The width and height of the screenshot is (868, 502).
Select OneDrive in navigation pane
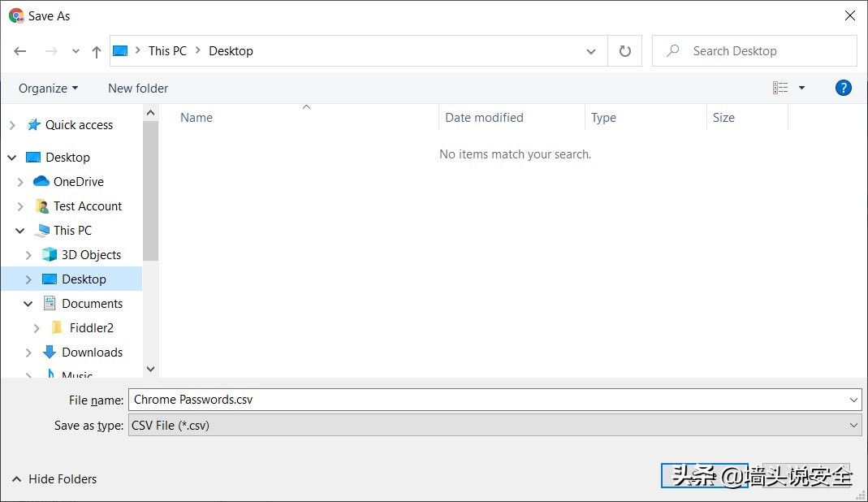(79, 182)
